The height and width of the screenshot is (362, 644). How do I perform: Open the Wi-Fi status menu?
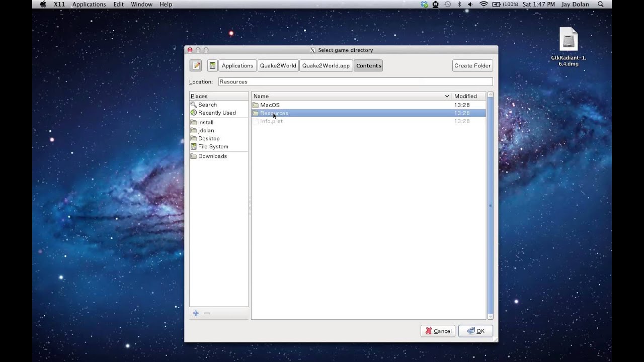484,5
